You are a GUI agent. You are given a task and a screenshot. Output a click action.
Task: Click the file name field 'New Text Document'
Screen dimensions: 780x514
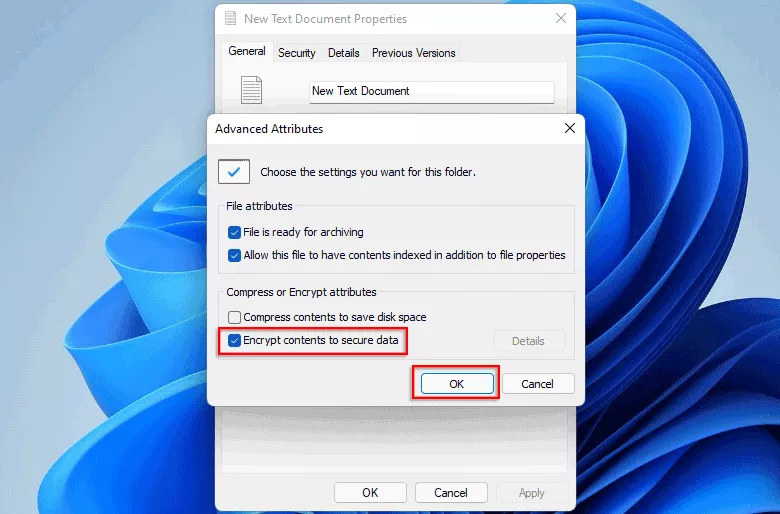432,92
